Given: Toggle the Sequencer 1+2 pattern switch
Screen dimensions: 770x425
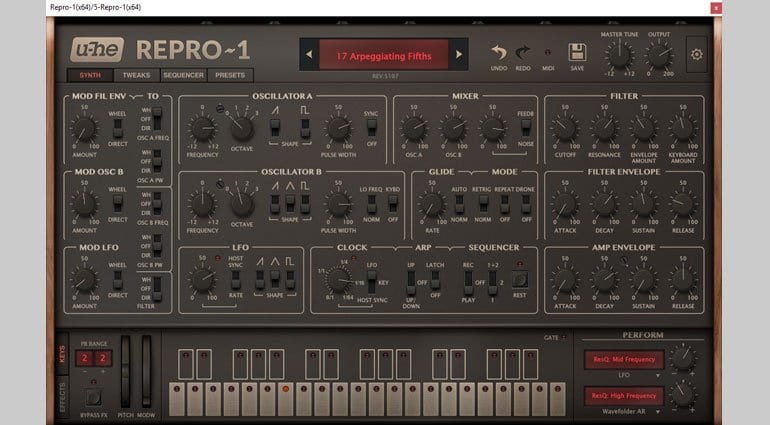Looking at the screenshot, I should coord(493,283).
